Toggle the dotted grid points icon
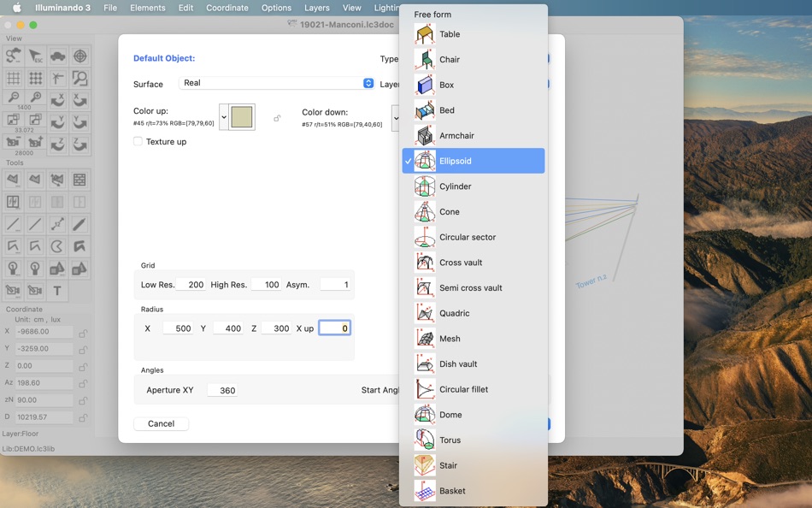 (35, 79)
